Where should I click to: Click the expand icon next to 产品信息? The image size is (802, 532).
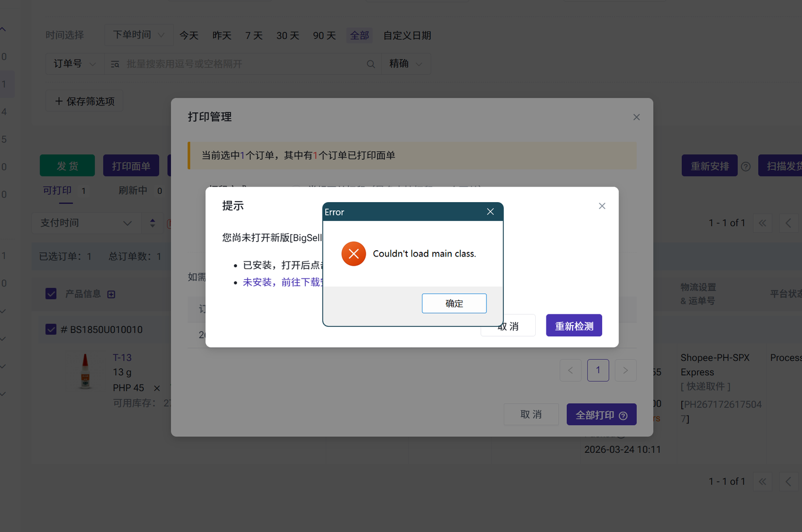111,294
